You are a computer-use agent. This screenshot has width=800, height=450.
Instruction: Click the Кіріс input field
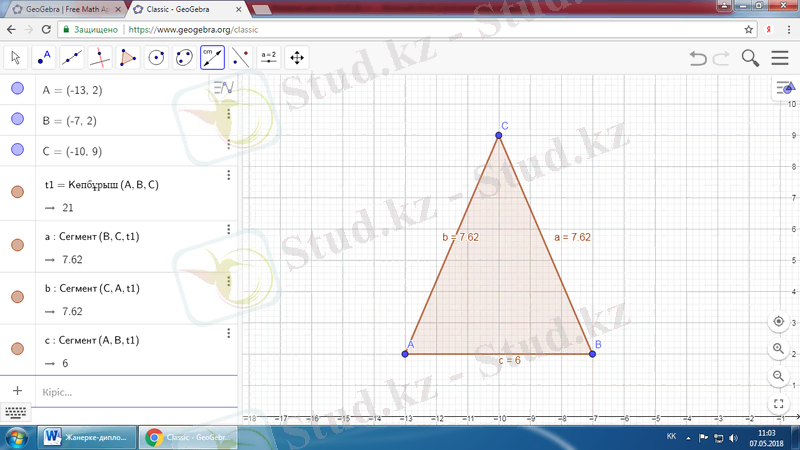point(136,392)
